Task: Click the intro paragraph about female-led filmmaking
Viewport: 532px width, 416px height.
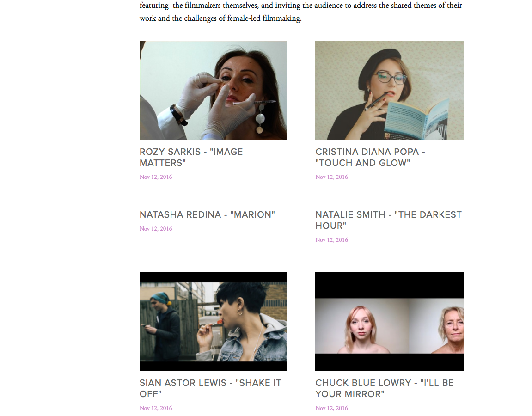Action: click(301, 12)
